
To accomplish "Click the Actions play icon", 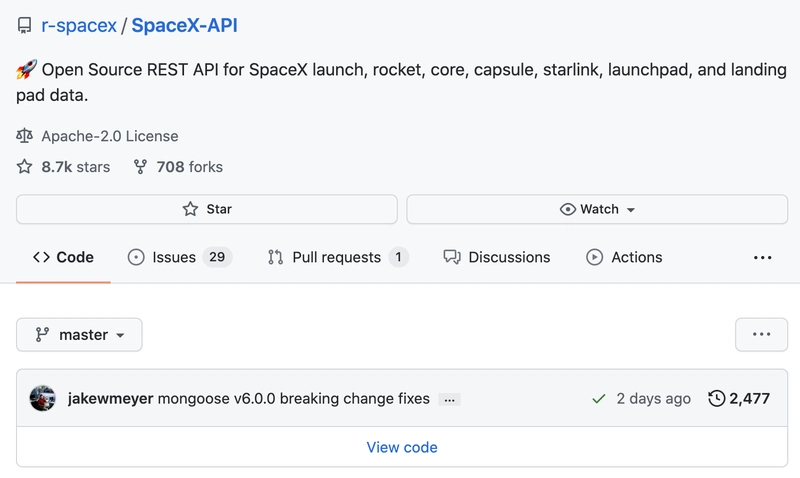I will [x=594, y=257].
